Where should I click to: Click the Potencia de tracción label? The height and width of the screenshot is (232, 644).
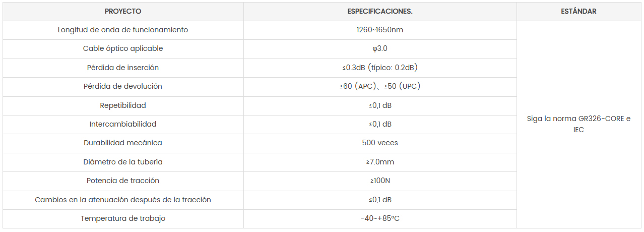click(x=123, y=181)
